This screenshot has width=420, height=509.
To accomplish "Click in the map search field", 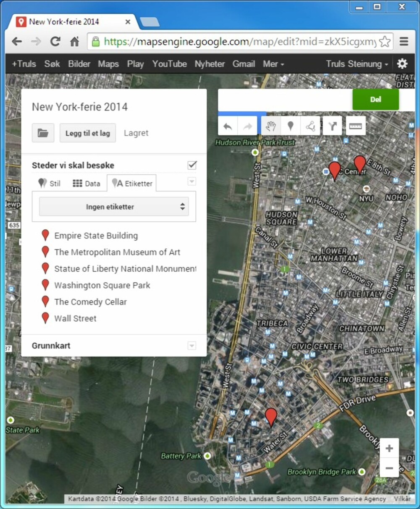I will pos(285,100).
